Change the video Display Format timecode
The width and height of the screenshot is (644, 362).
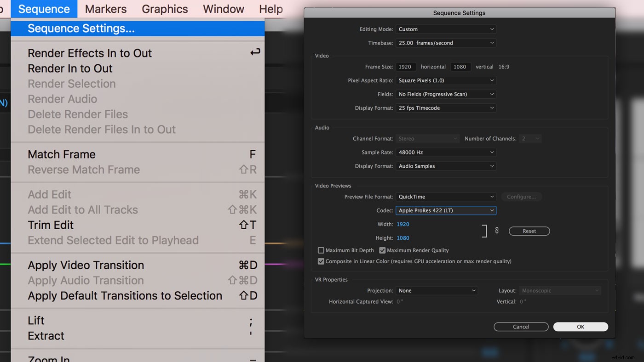[x=446, y=107]
